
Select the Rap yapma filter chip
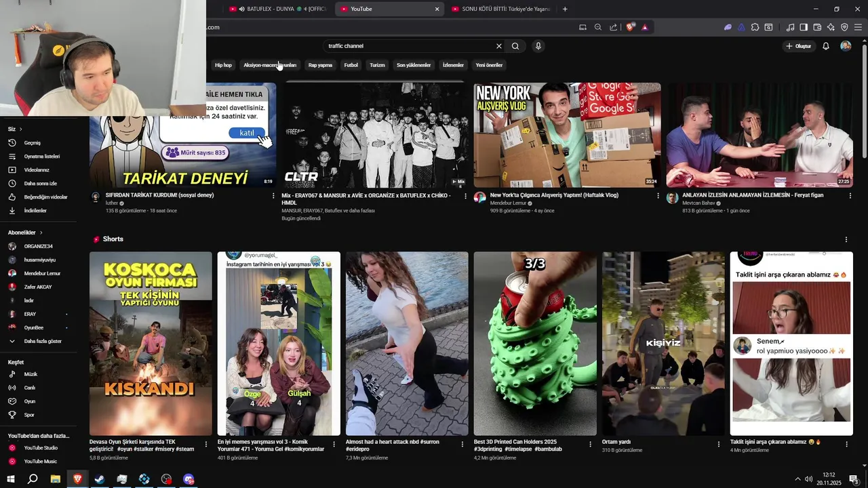[x=320, y=65]
